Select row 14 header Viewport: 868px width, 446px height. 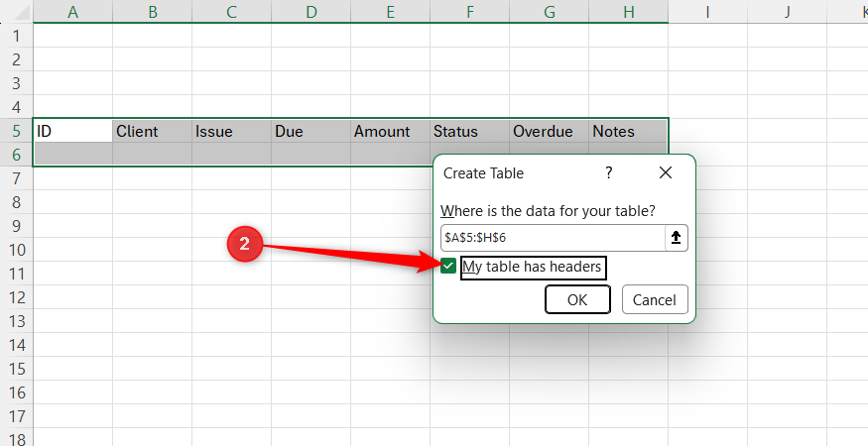tap(16, 345)
